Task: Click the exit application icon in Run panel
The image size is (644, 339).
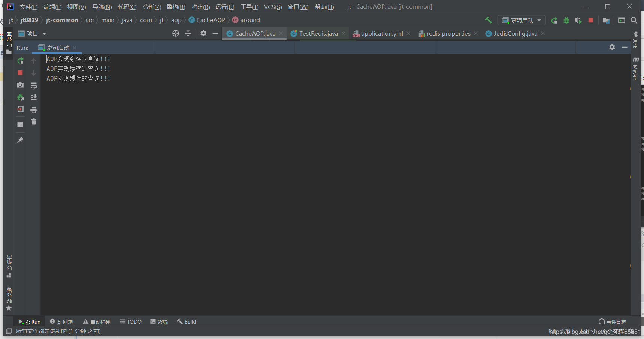Action: point(20,109)
